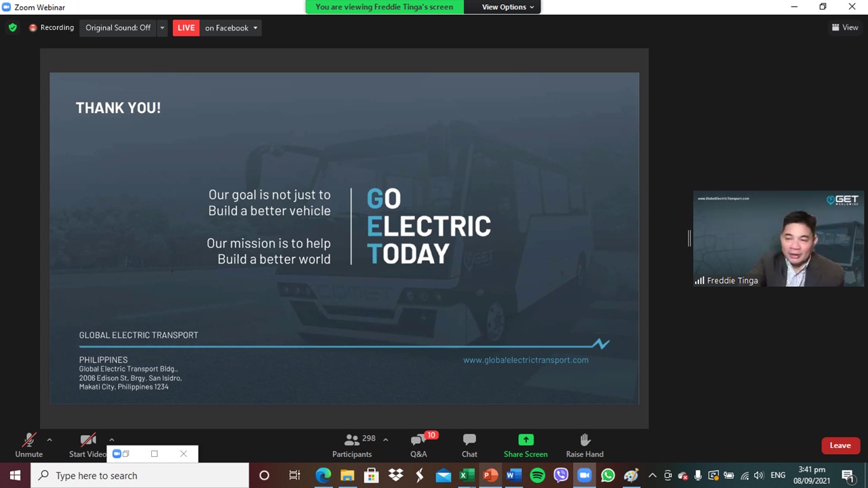Toggle Original Sound: Off button
This screenshot has width=868, height=488.
point(118,28)
